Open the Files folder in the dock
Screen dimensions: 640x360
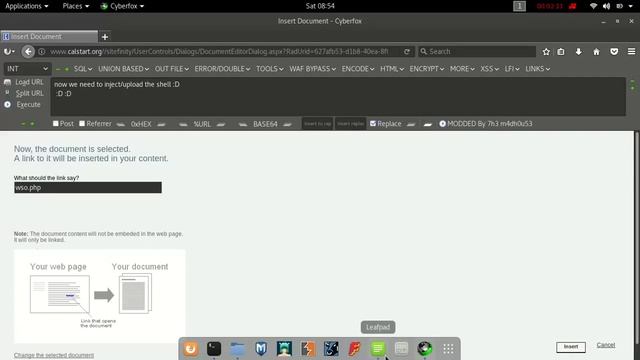[238, 349]
